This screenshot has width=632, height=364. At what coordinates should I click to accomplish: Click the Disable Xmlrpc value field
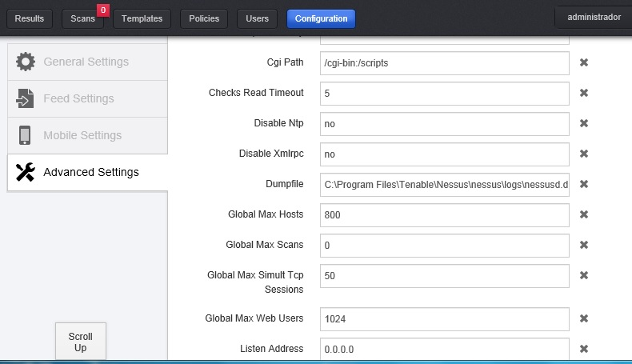444,154
